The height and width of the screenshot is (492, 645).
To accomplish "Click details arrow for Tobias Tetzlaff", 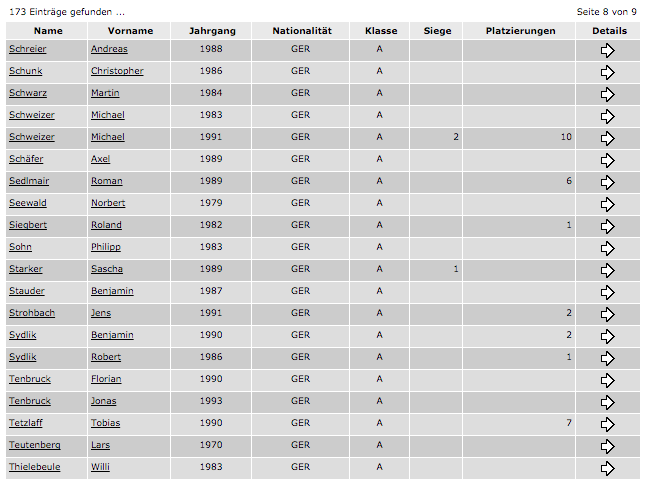I will pos(607,424).
